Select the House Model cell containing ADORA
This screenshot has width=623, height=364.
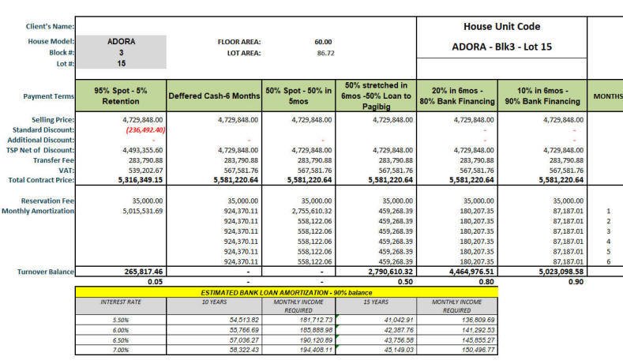tap(121, 41)
